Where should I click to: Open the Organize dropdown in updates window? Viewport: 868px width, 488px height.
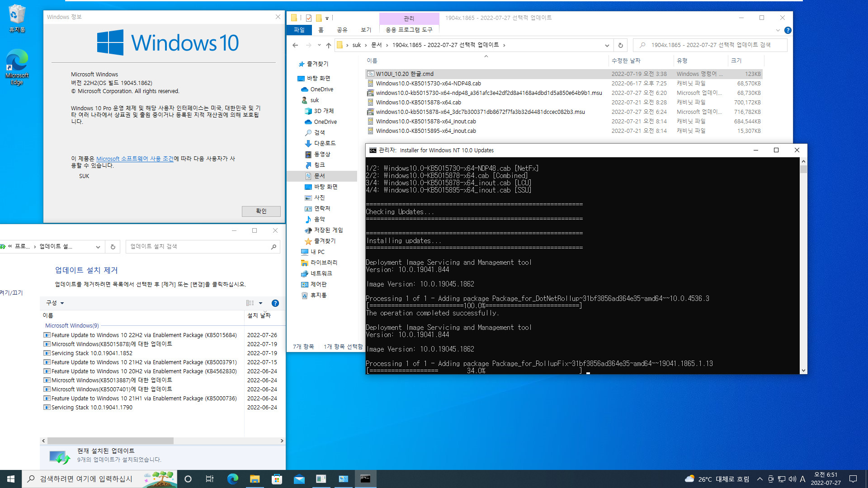click(x=55, y=303)
